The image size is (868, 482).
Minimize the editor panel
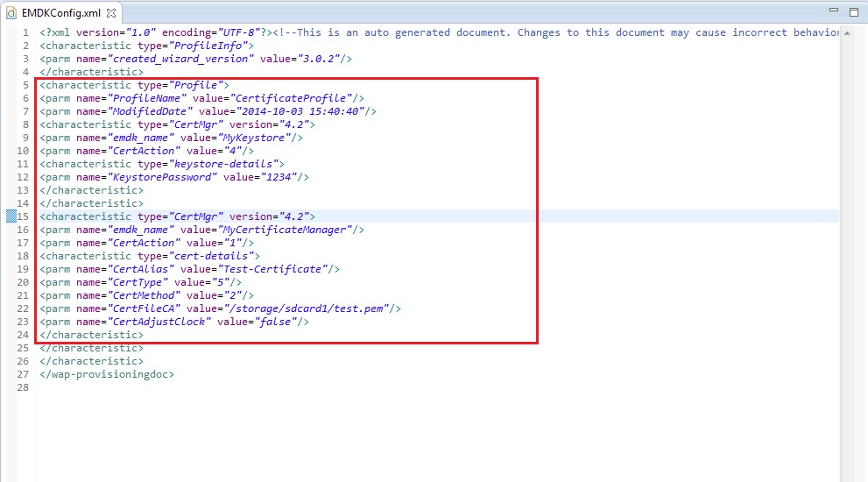835,12
